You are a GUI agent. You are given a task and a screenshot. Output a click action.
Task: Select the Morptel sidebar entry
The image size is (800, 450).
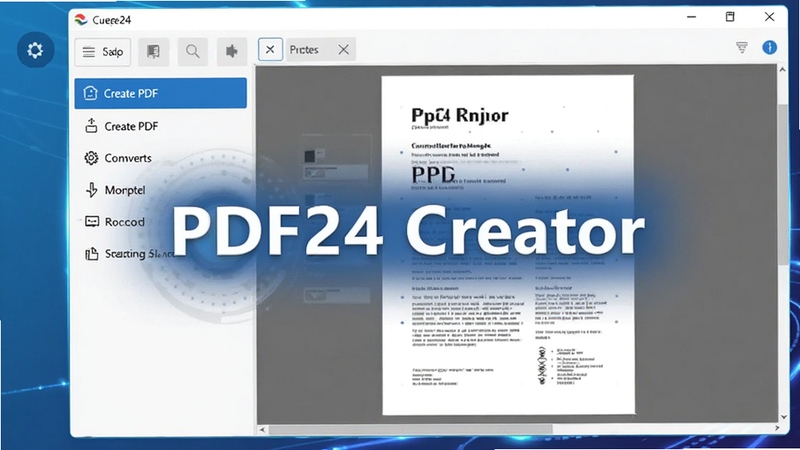click(161, 190)
